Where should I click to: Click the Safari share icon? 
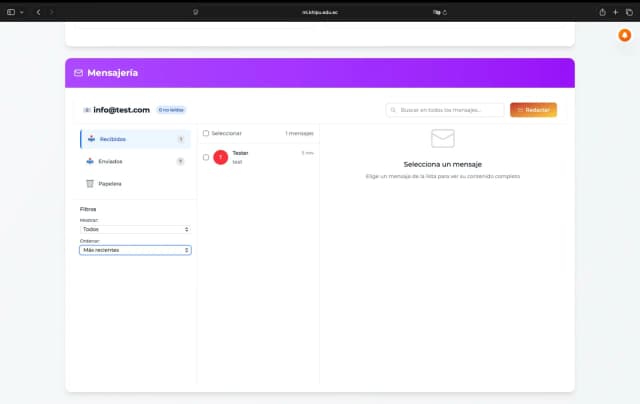(602, 12)
